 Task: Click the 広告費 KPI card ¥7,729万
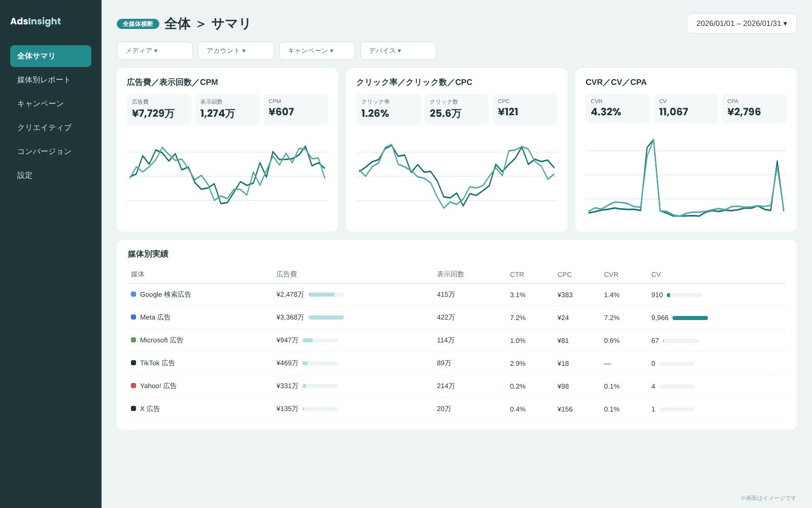[159, 109]
